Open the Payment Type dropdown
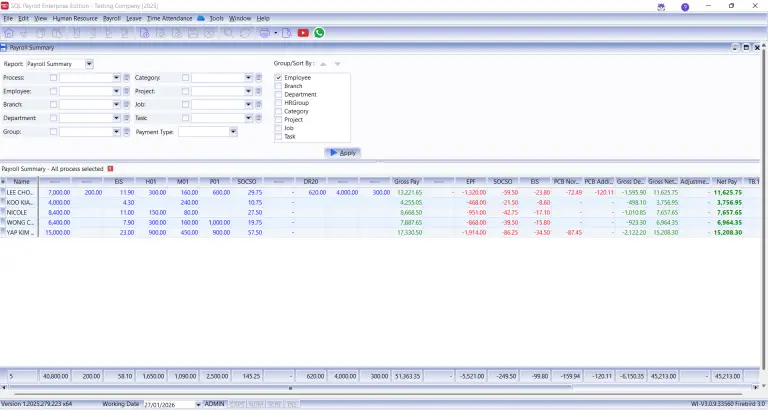Viewport: 768px width, 410px height. tap(234, 132)
